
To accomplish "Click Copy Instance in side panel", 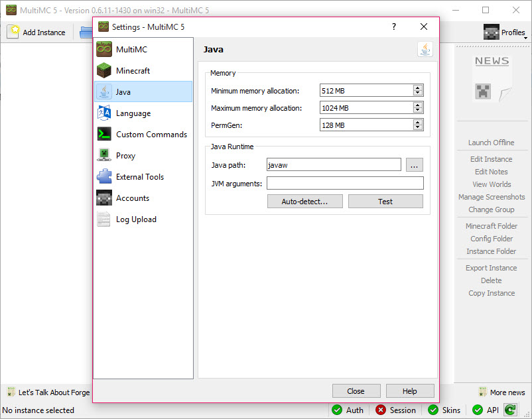I will click(492, 293).
